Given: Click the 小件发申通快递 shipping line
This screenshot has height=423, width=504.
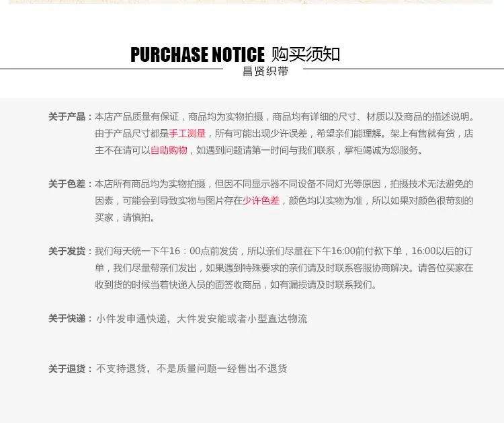Looking at the screenshot, I should tap(202, 319).
